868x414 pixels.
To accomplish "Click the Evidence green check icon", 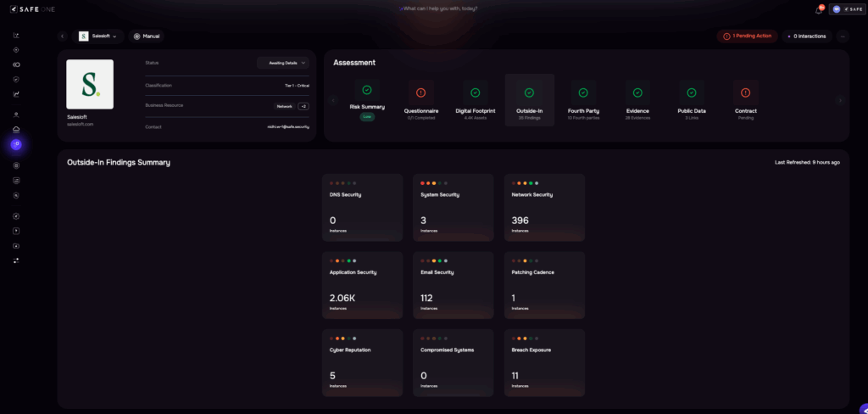I will coord(637,92).
